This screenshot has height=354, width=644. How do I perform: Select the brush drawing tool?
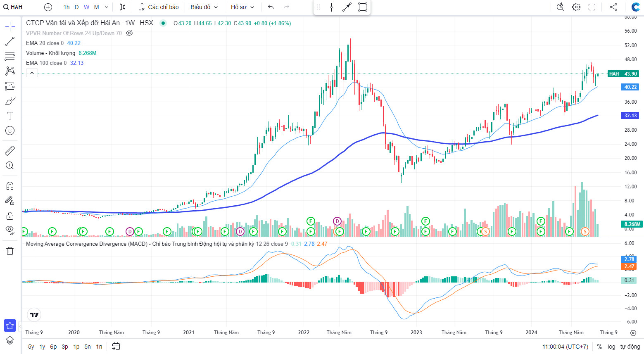10,101
